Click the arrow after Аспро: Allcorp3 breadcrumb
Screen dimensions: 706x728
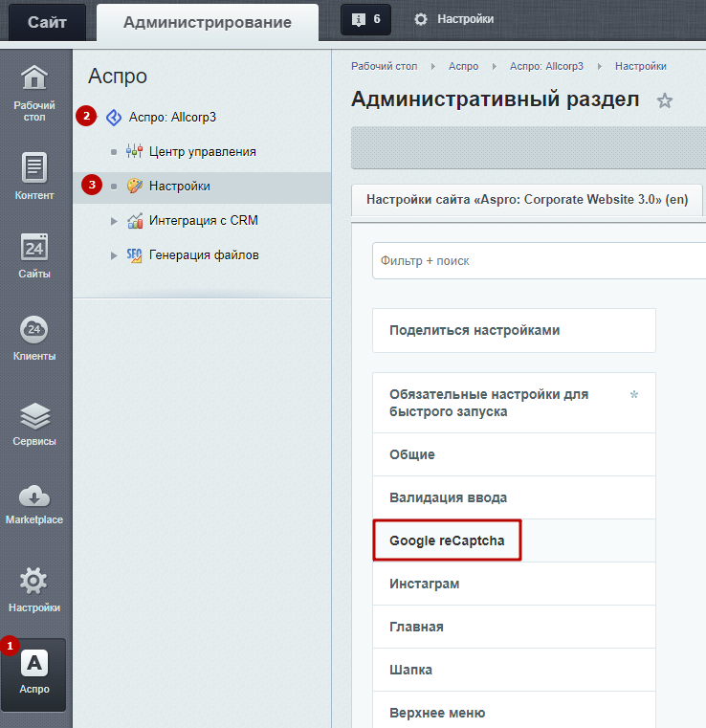(600, 66)
